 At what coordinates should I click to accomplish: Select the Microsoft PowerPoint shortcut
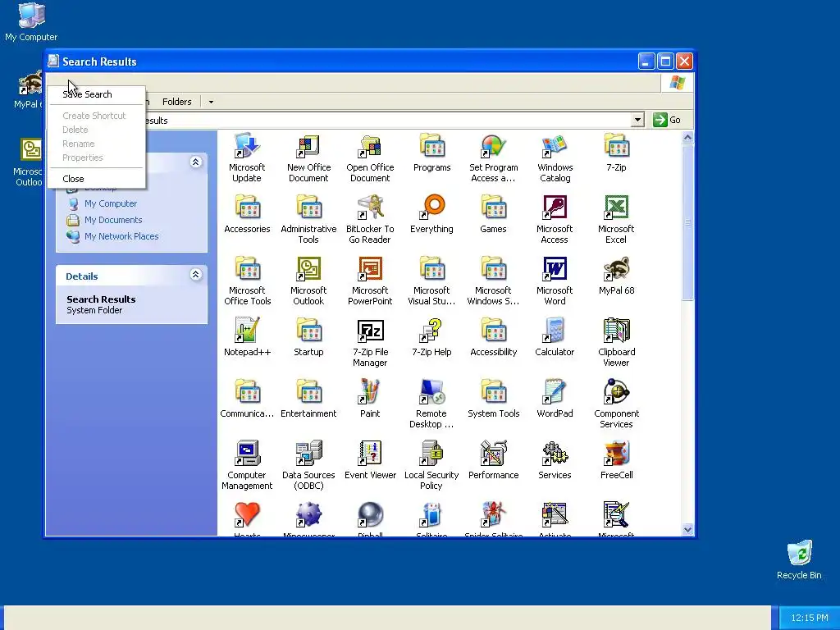pos(370,281)
